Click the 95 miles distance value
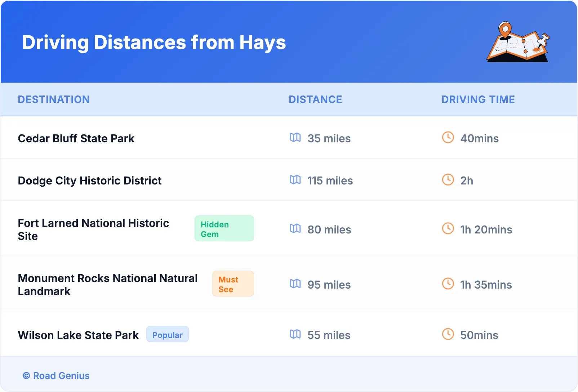Viewport: 578px width, 392px height. (329, 285)
